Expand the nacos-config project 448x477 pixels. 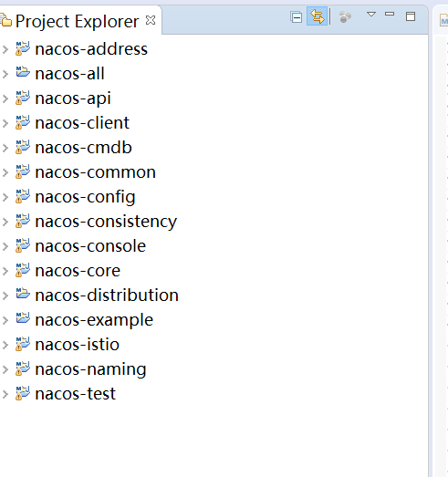[5, 197]
